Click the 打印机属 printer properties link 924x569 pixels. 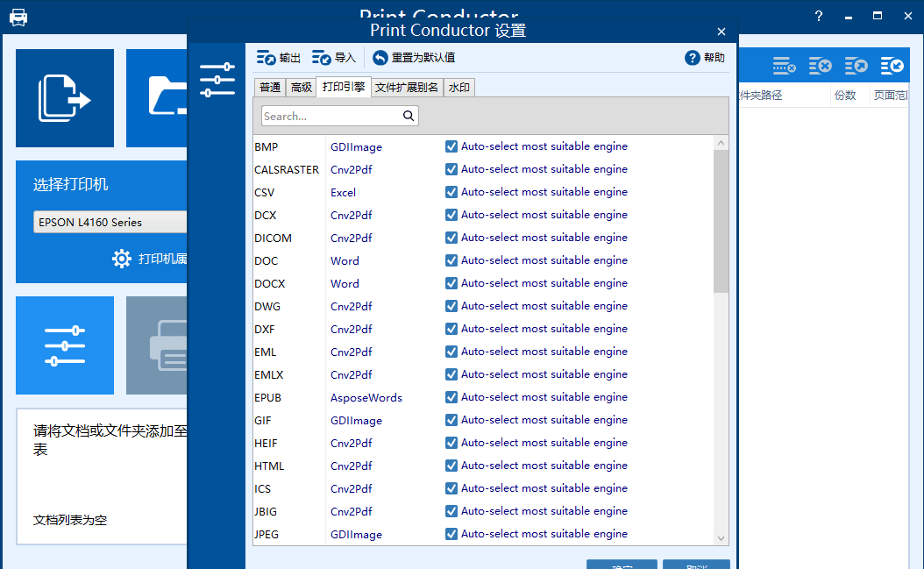(163, 259)
